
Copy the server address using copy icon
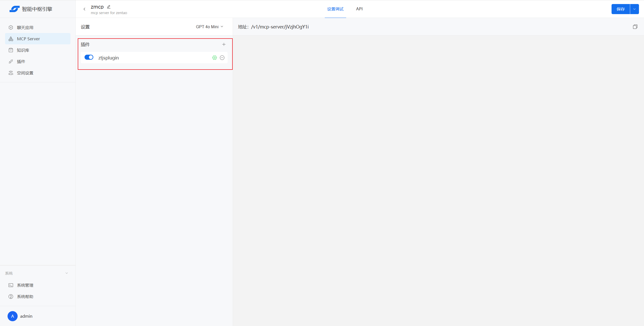635,27
